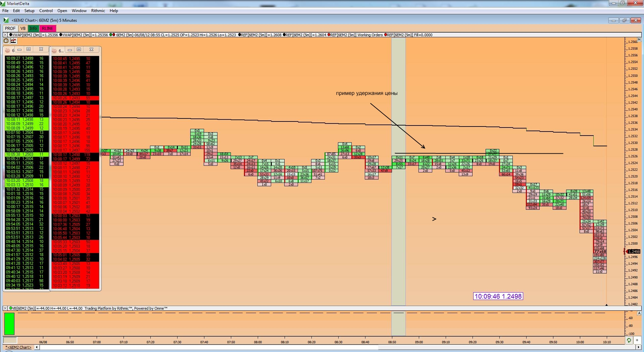
Task: Click the clock icon under indicator bar
Action: 6,41
